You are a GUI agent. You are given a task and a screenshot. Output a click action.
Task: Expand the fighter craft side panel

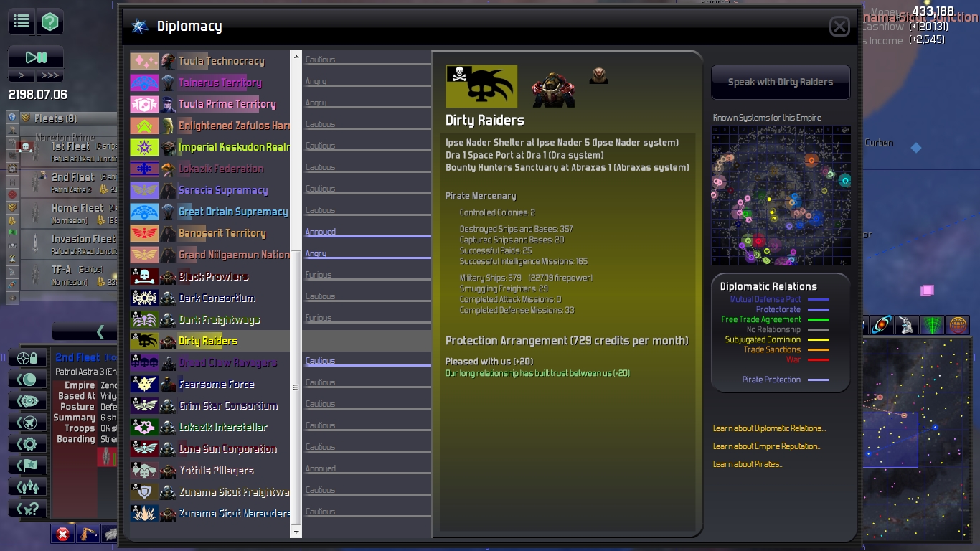point(28,422)
